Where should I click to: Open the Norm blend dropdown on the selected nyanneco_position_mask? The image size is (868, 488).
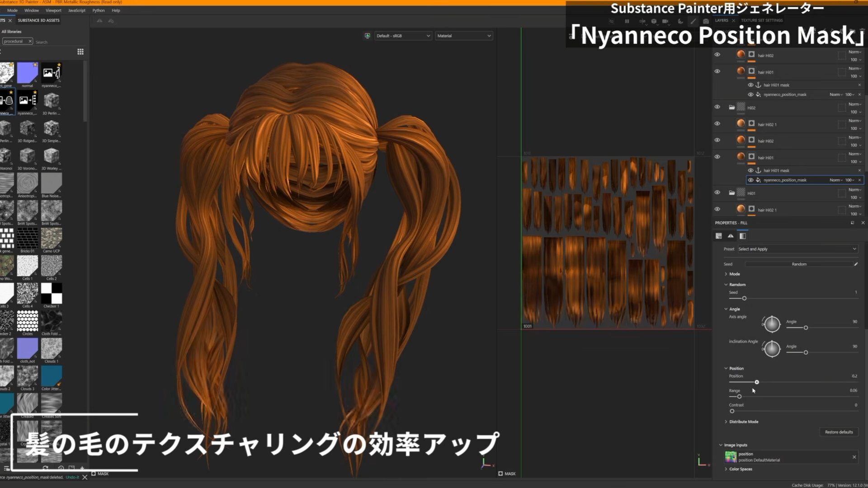[x=836, y=180]
